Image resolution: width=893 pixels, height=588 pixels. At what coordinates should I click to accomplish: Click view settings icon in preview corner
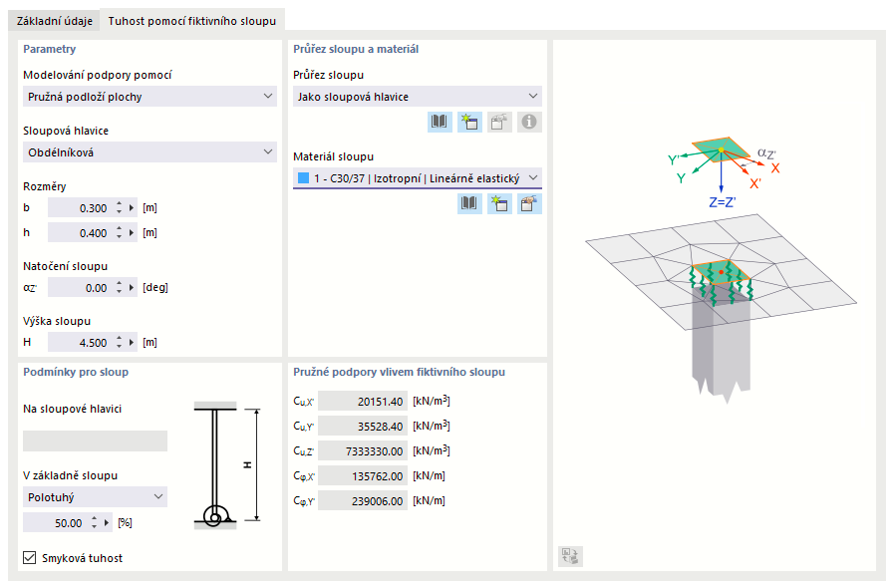[x=570, y=555]
